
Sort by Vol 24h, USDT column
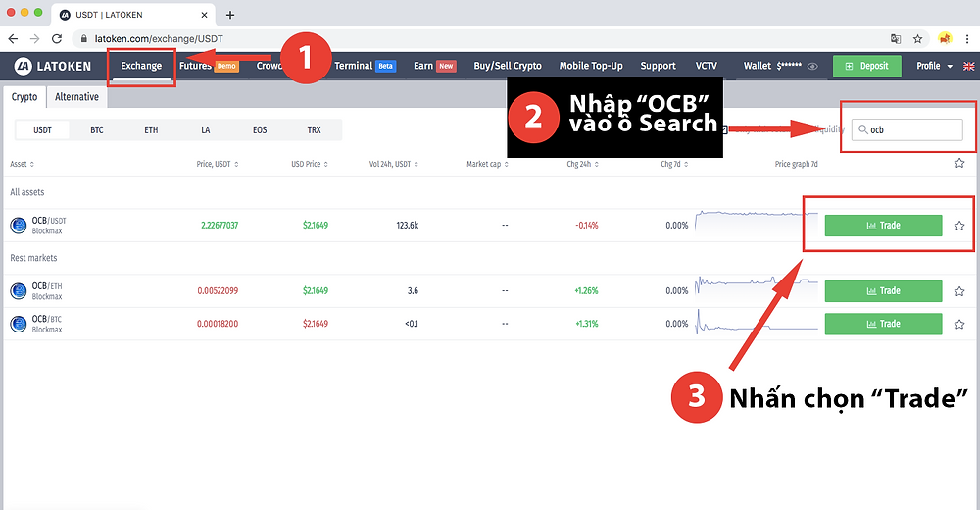[394, 164]
